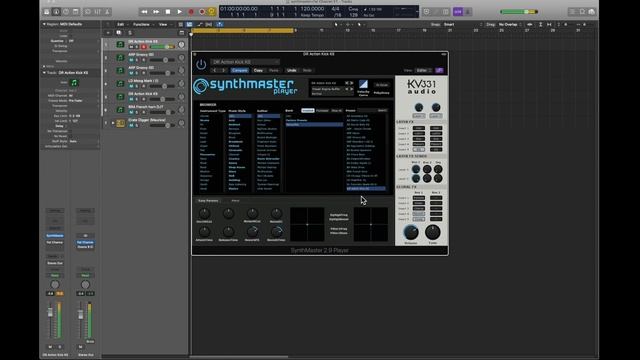Open the Loop Browser at top right
640x360 pixels.
[x=592, y=12]
